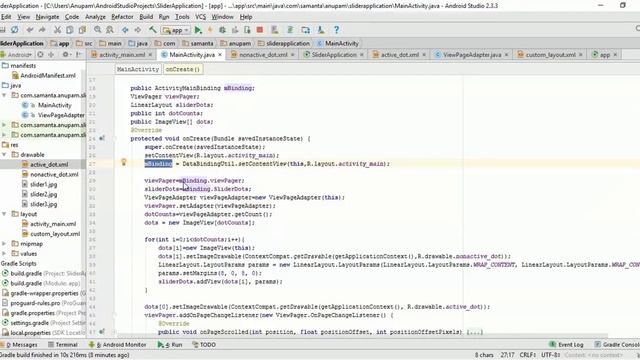Click the scroll from source target icon
Screen dimensions: 640x360
click(40, 54)
